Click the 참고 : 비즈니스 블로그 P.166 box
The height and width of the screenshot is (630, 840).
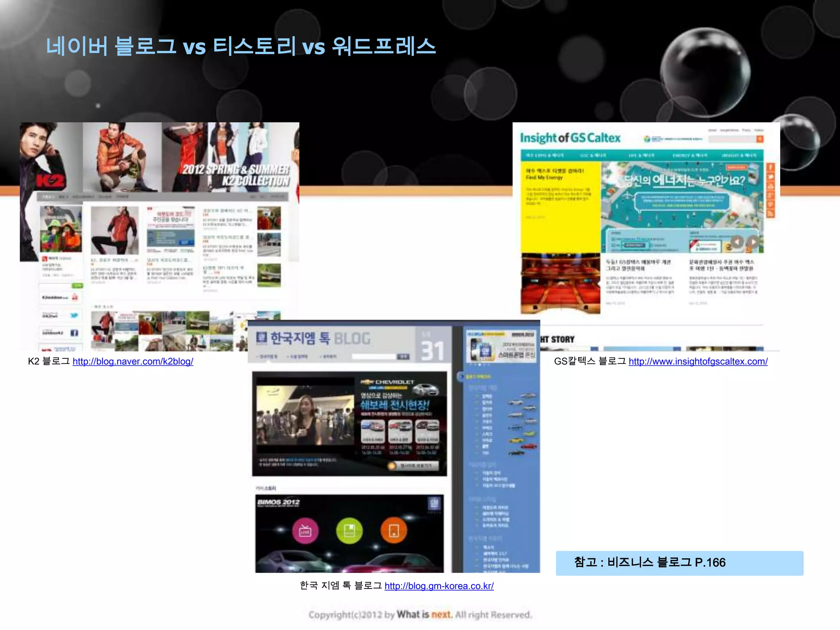click(679, 563)
